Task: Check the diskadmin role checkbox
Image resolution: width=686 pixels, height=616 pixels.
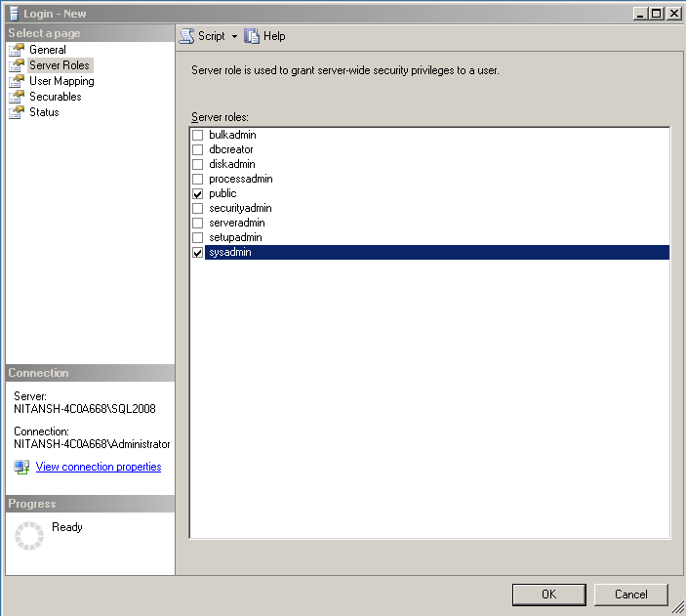Action: click(x=198, y=164)
